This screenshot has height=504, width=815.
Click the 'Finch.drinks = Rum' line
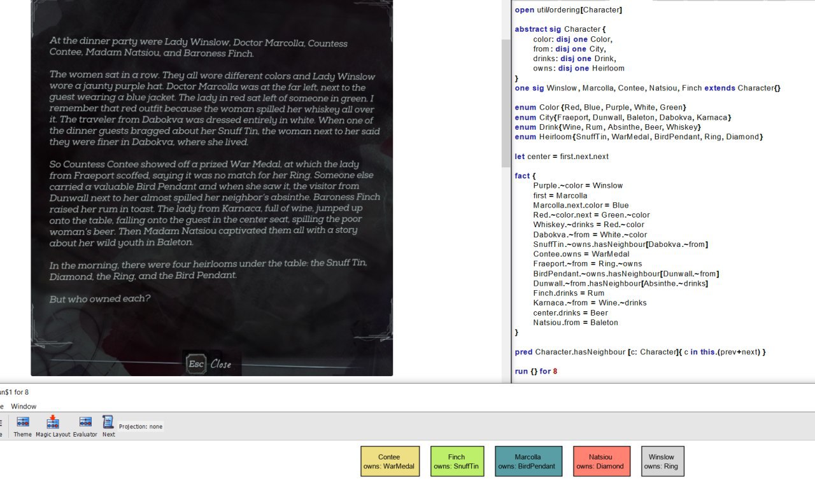(569, 293)
